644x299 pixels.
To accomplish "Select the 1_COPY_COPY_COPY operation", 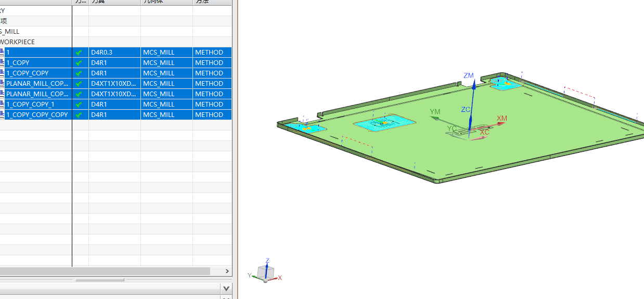I will [36, 115].
